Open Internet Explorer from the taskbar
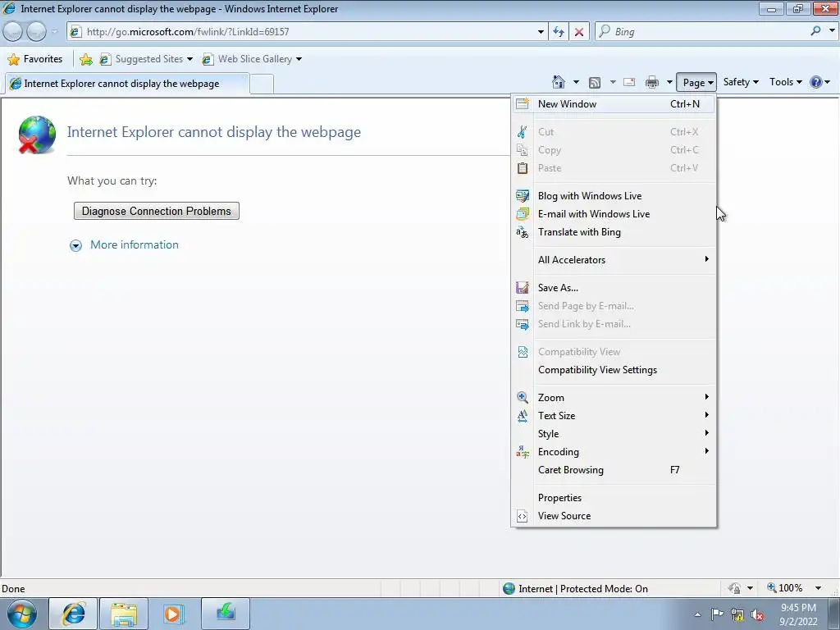The height and width of the screenshot is (630, 840). pos(73,614)
